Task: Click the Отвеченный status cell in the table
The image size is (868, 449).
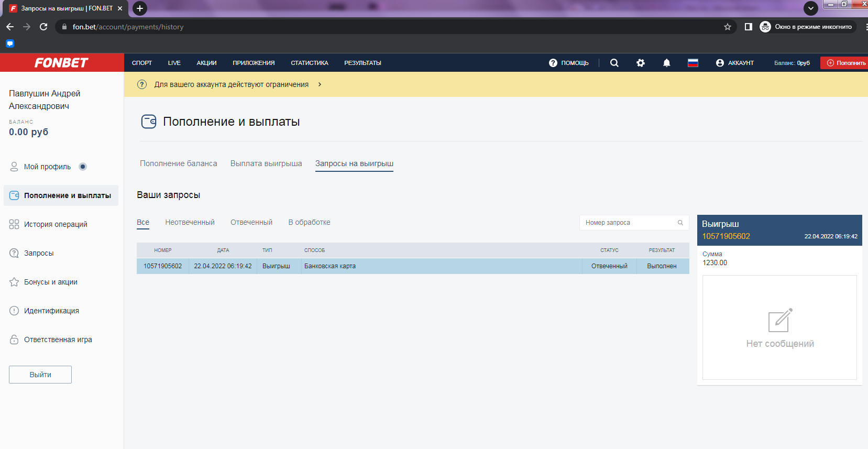Action: tap(609, 266)
